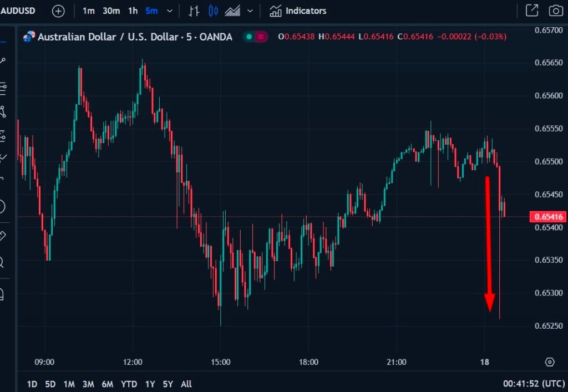Toggle the pink data mode indicator
The width and height of the screenshot is (568, 392).
[261, 37]
